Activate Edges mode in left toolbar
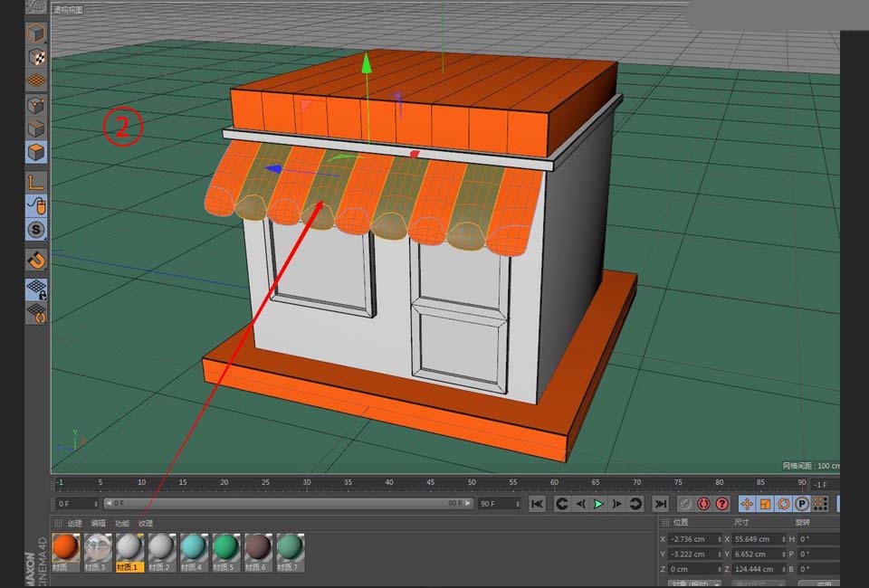Image resolution: width=869 pixels, height=588 pixels. 36,128
